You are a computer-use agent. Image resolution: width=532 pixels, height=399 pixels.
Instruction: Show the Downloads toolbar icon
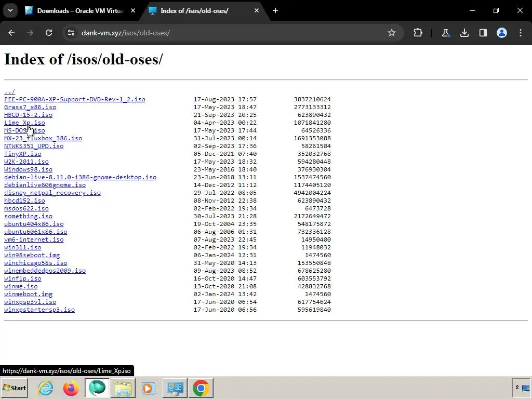point(464,33)
